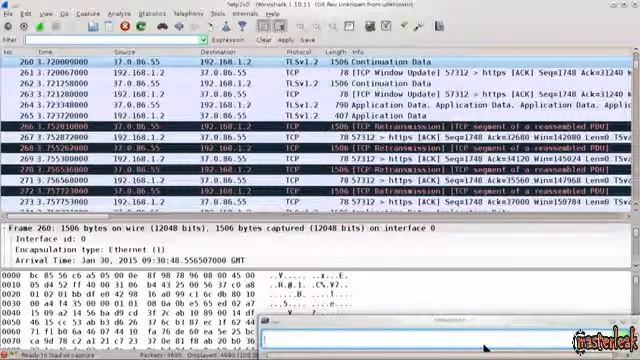The width and height of the screenshot is (640, 360).
Task: Click the Expression button
Action: pyautogui.click(x=228, y=40)
